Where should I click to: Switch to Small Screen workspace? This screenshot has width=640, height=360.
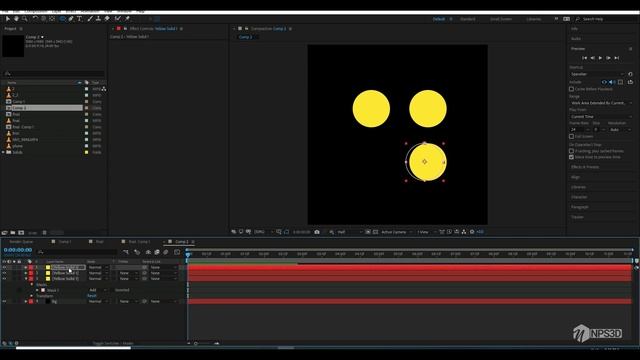(501, 19)
